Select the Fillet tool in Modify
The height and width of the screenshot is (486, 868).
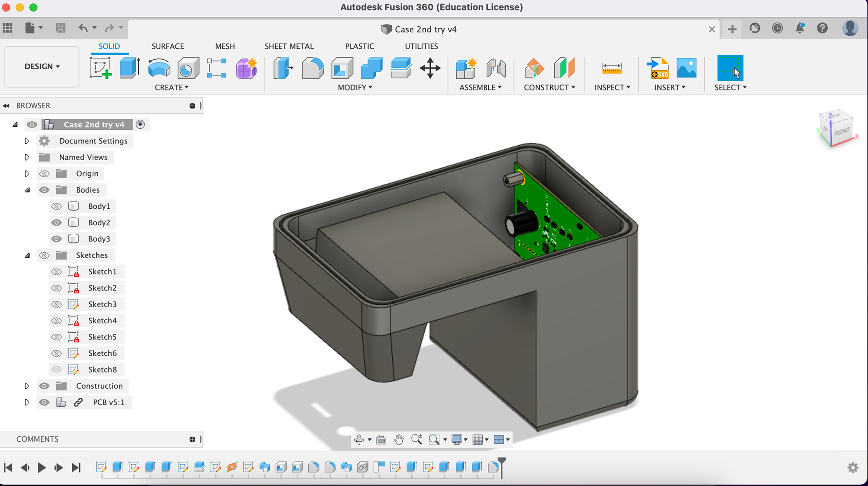coord(313,68)
